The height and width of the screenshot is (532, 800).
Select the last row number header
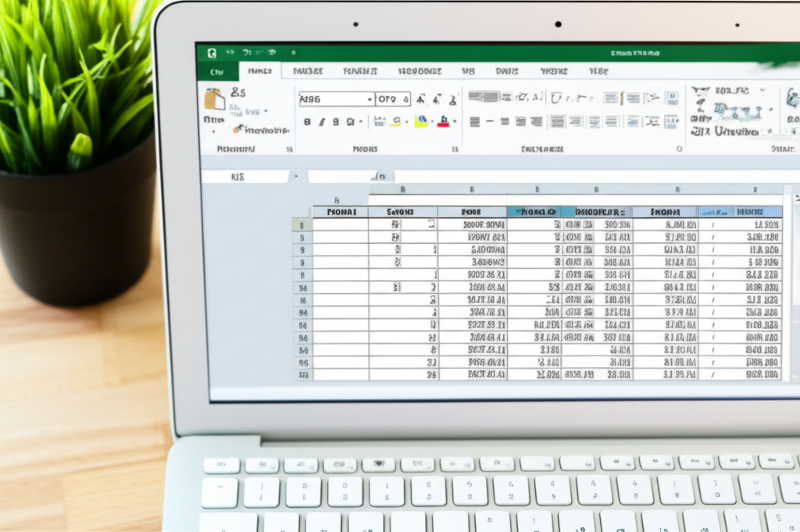coord(304,375)
